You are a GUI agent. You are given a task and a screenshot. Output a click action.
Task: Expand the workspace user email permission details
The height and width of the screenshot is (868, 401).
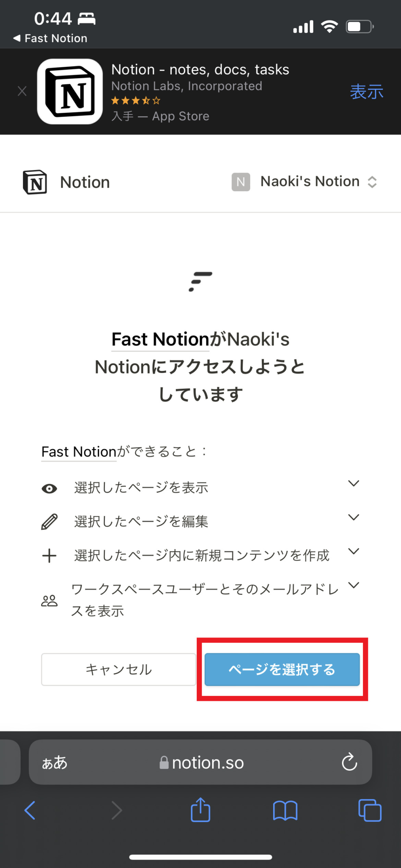coord(353,585)
